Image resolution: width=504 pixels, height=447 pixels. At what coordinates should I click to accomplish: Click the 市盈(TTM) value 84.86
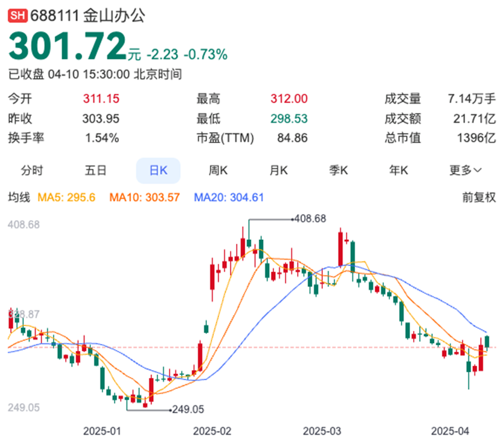pos(292,138)
